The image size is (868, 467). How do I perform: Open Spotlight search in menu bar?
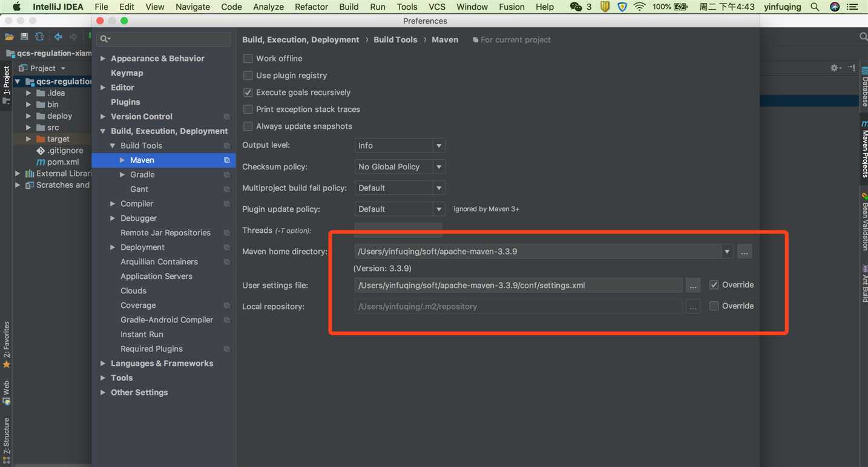coord(815,7)
